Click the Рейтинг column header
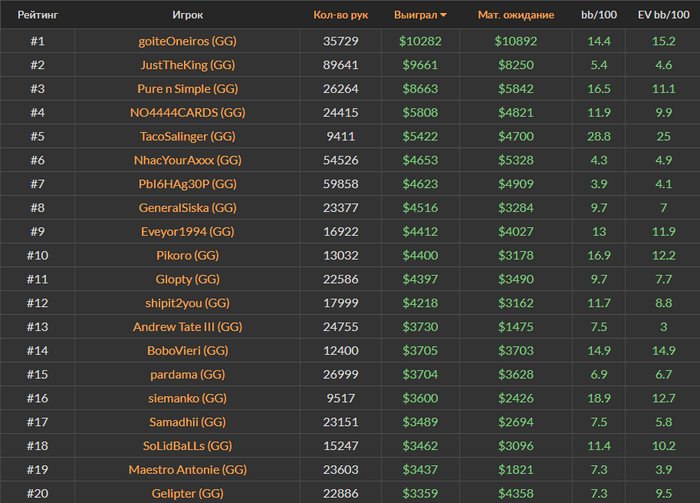The width and height of the screenshot is (700, 503). [37, 15]
